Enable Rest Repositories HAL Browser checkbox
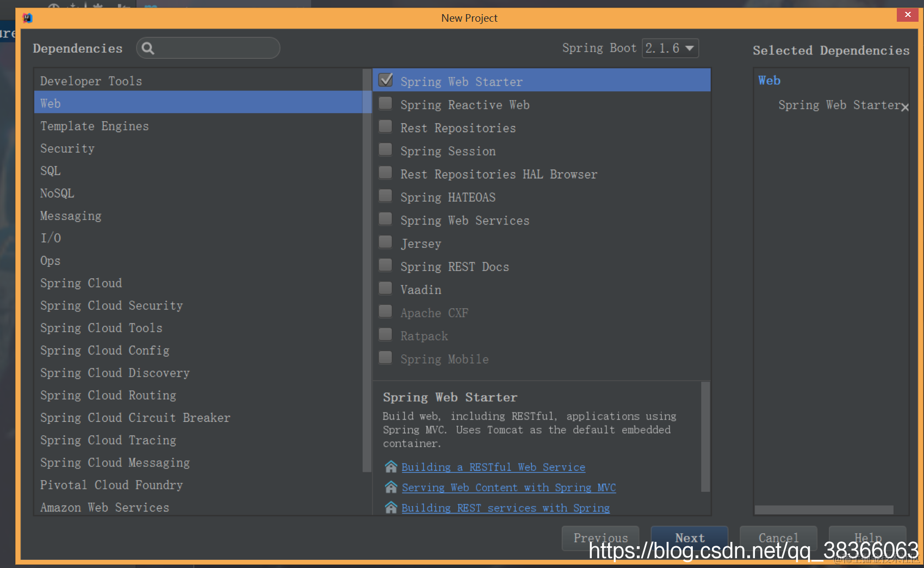Image resolution: width=924 pixels, height=568 pixels. click(x=386, y=173)
